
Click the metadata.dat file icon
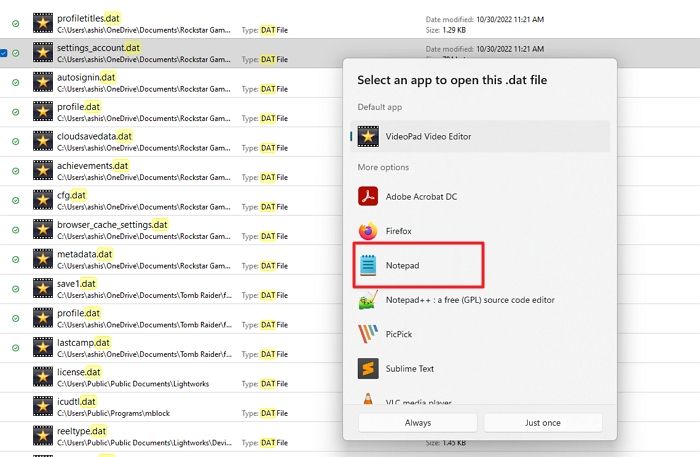coord(43,258)
